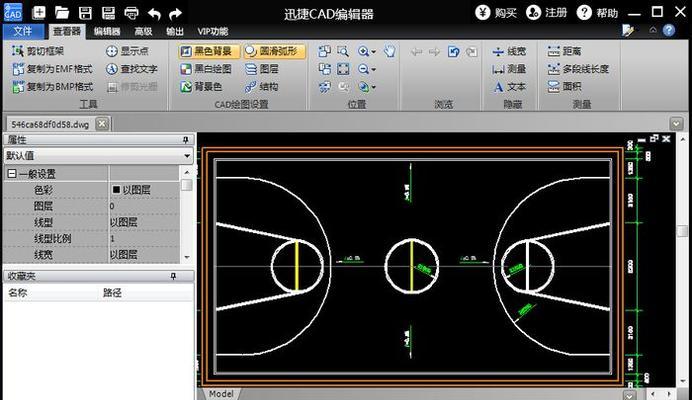Click the 线宽 lineweight property value
Image resolution: width=692 pixels, height=400 pixels.
pos(144,254)
